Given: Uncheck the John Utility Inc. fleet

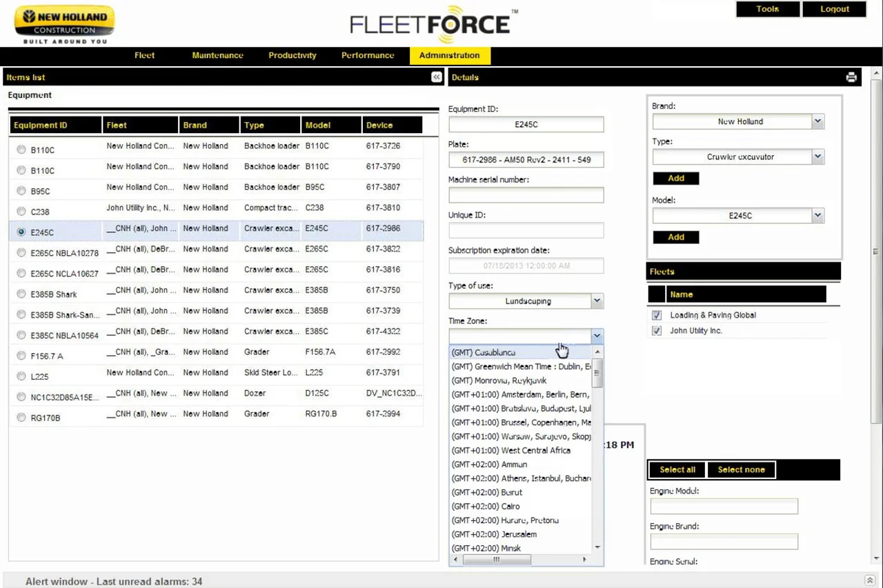Looking at the screenshot, I should click(657, 331).
